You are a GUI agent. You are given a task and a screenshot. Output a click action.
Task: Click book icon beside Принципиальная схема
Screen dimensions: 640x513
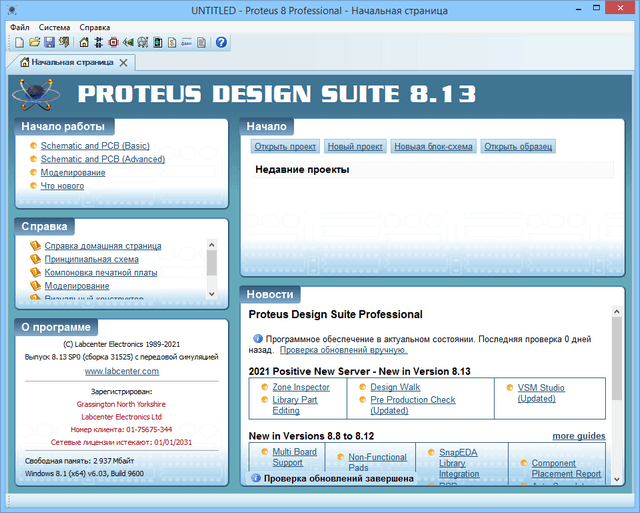pos(36,259)
